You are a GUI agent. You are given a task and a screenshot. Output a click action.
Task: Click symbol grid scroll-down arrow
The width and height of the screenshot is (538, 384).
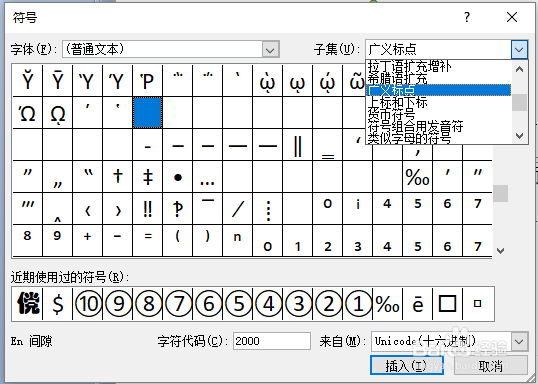pos(500,251)
